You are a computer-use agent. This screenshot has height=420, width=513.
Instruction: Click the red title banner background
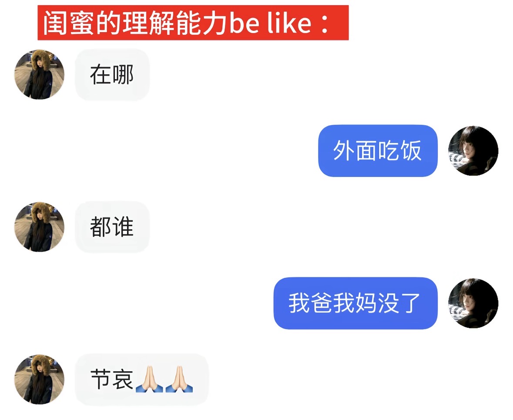(193, 23)
